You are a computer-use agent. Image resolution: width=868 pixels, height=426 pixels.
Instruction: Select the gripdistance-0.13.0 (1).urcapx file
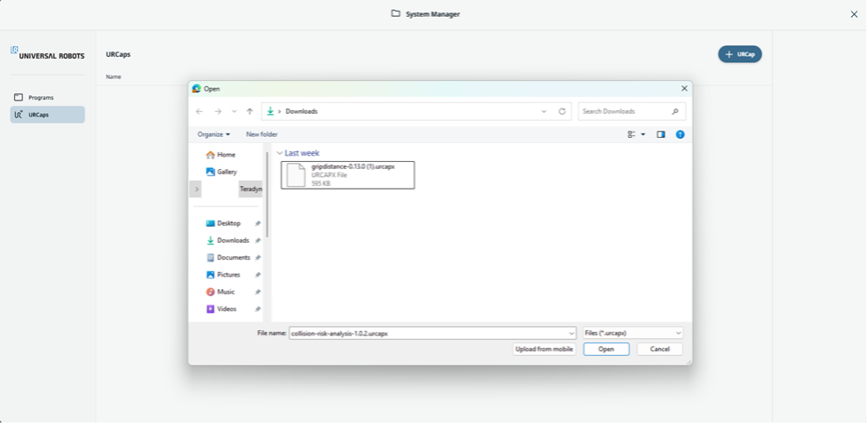[347, 174]
